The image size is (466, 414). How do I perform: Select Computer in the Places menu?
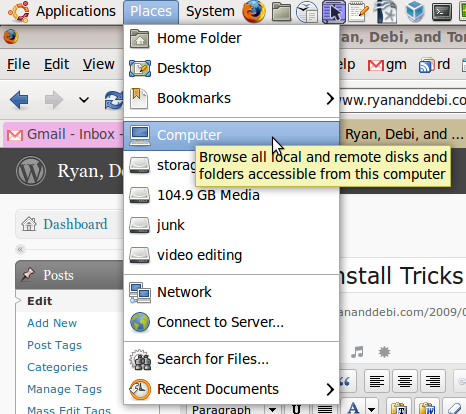click(x=231, y=135)
